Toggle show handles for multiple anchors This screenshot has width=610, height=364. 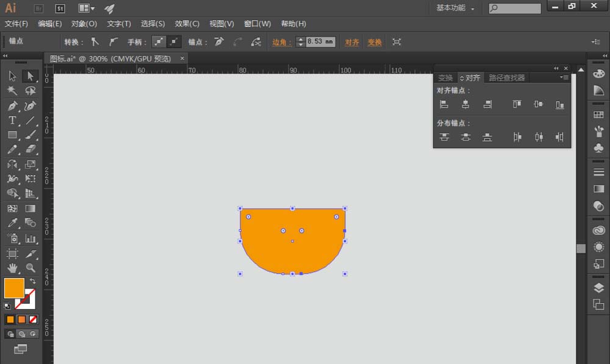coord(159,41)
